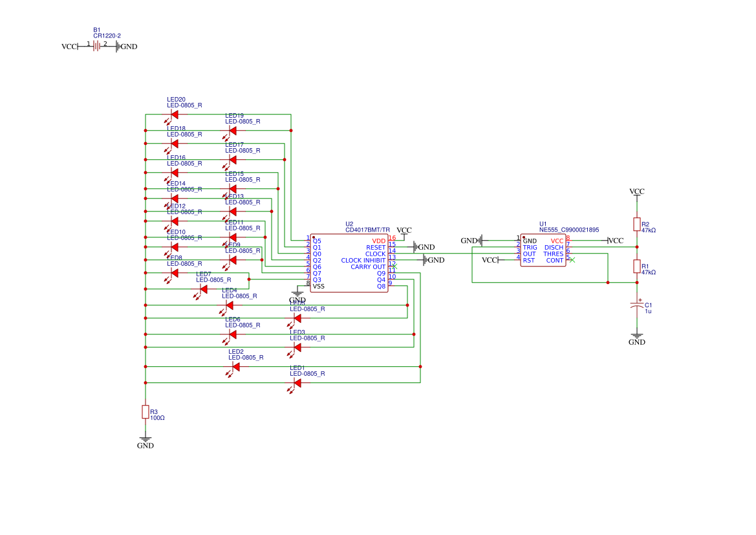Select the R1 47kΩ resistor
756x535 pixels.
637,267
